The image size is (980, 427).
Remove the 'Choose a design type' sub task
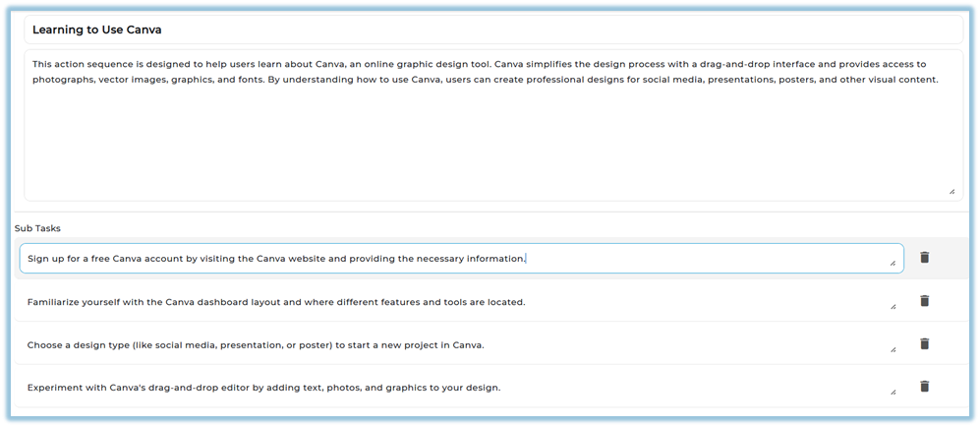pyautogui.click(x=924, y=344)
